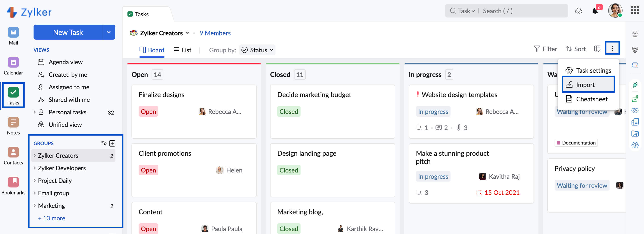
Task: Open the Cheatsheet menu entry
Action: (591, 99)
